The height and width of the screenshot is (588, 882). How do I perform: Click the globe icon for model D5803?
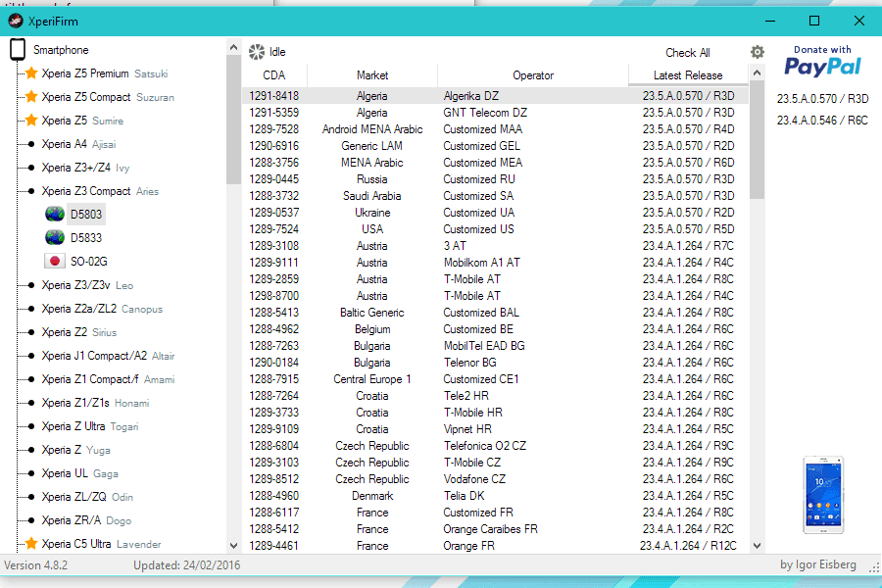(55, 215)
